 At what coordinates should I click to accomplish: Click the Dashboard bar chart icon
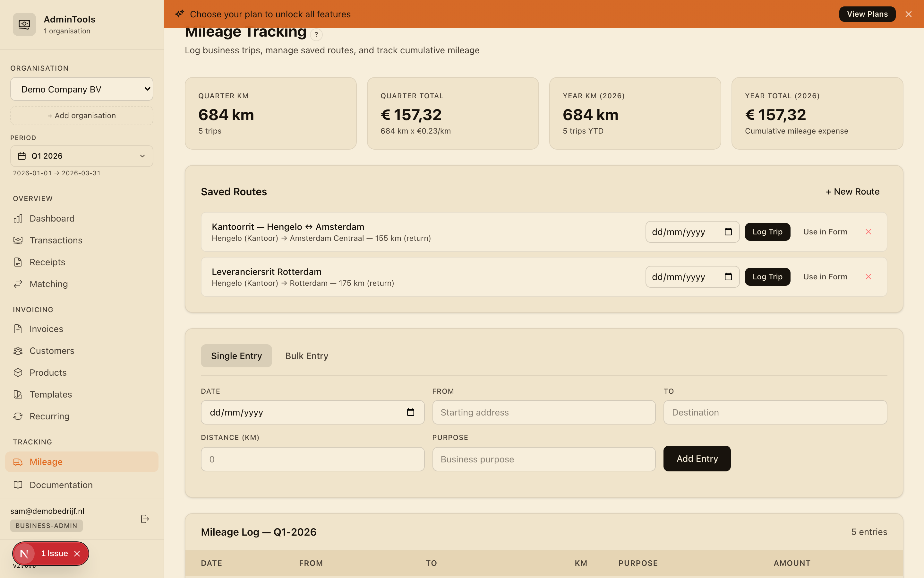click(x=18, y=218)
